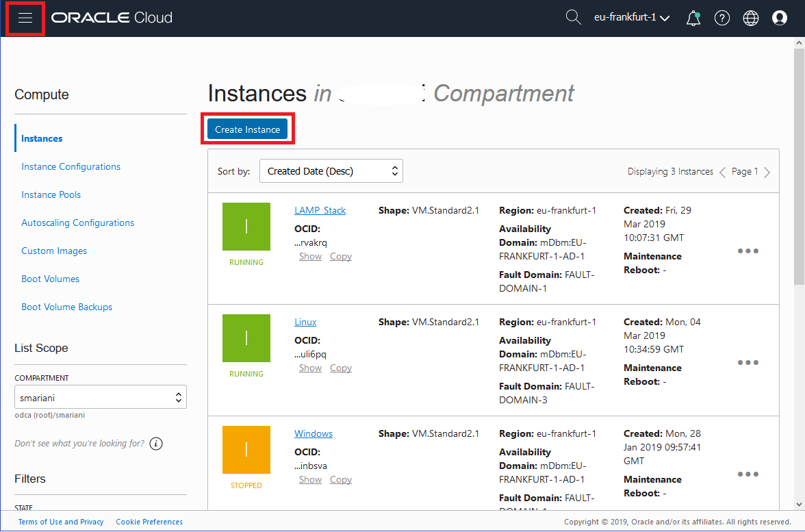Open the Windows instance link

pyautogui.click(x=314, y=433)
